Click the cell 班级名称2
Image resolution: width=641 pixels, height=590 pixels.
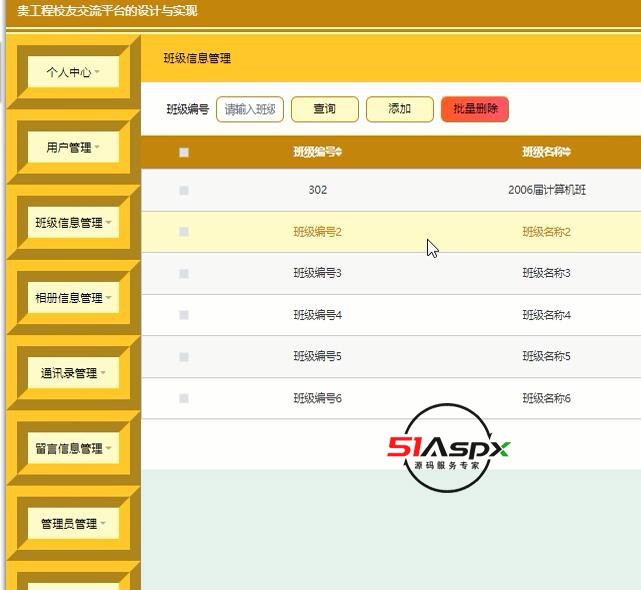[547, 232]
